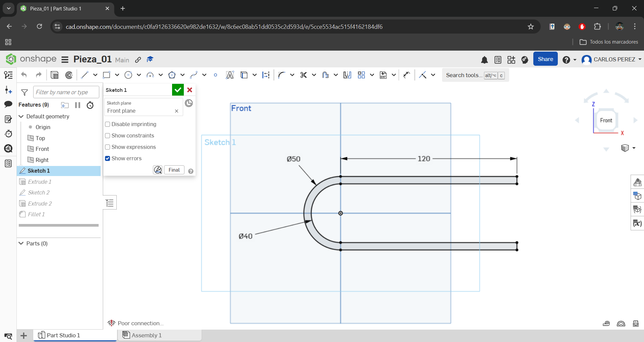The width and height of the screenshot is (644, 342).
Task: Click the blue Share button
Action: click(x=545, y=59)
